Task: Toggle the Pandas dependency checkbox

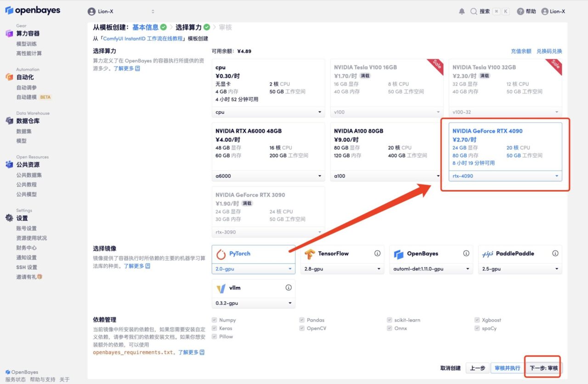Action: [302, 320]
